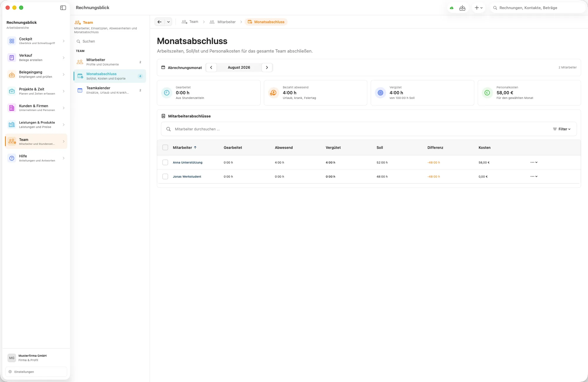This screenshot has height=382, width=588.
Task: Expand the plus create-new dropdown
Action: click(479, 8)
